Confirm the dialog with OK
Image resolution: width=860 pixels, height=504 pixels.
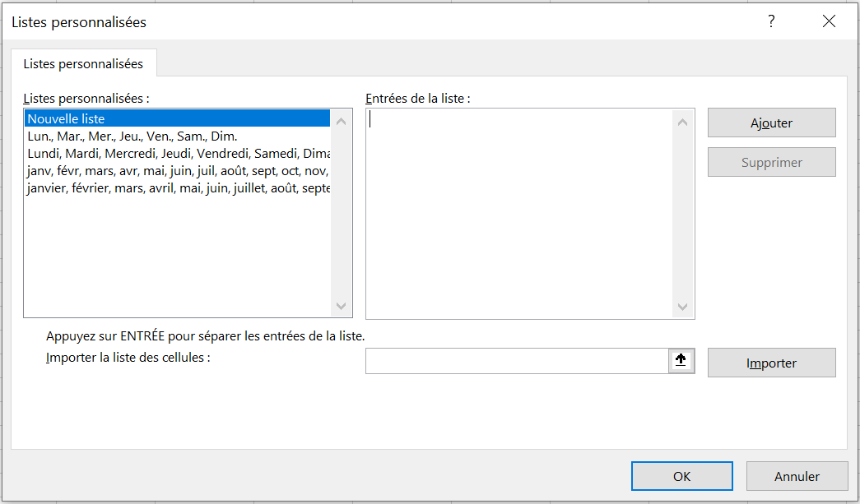(681, 476)
